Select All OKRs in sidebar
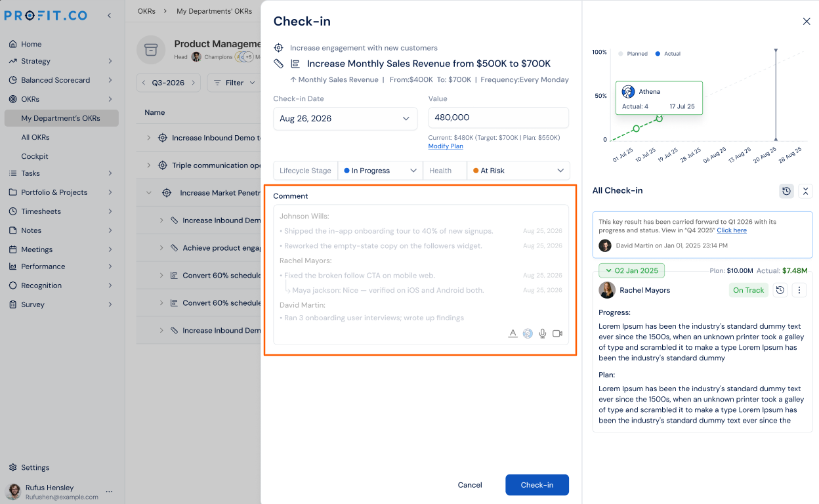 (x=35, y=137)
